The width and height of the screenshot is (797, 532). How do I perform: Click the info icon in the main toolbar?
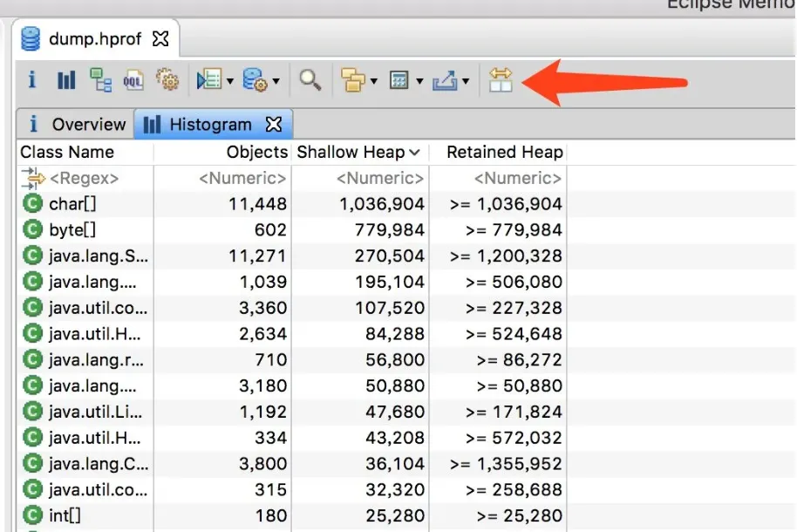pyautogui.click(x=32, y=80)
